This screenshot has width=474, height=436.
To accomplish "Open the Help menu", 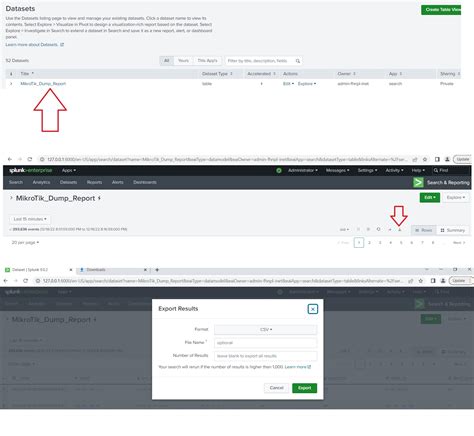I will [x=418, y=170].
